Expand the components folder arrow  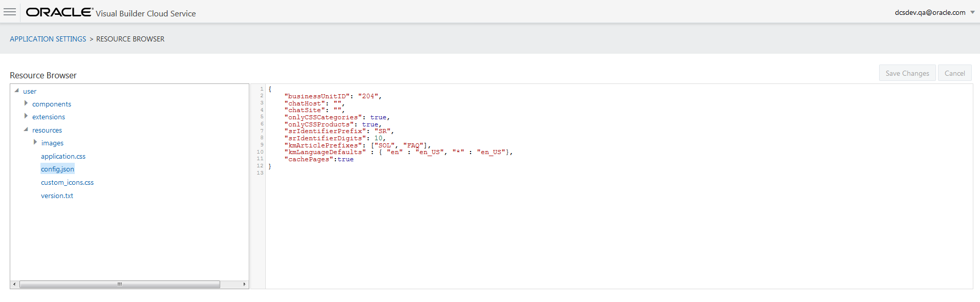tap(26, 103)
